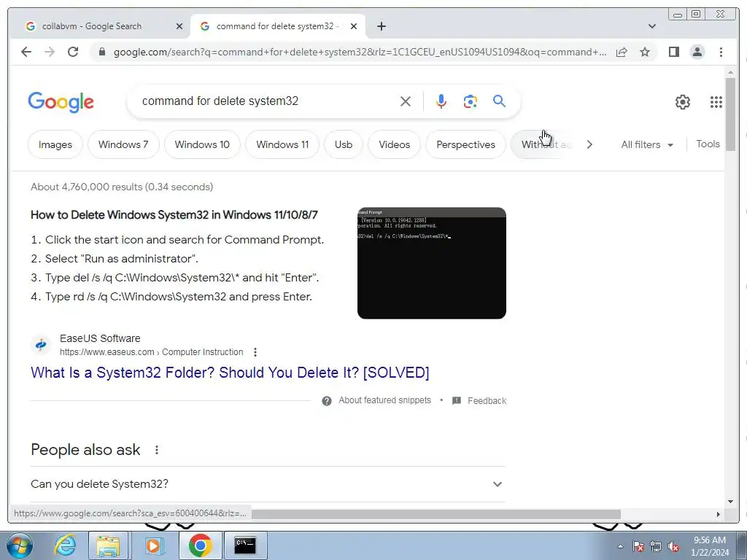
Task: Go back to the previous page
Action: click(26, 52)
